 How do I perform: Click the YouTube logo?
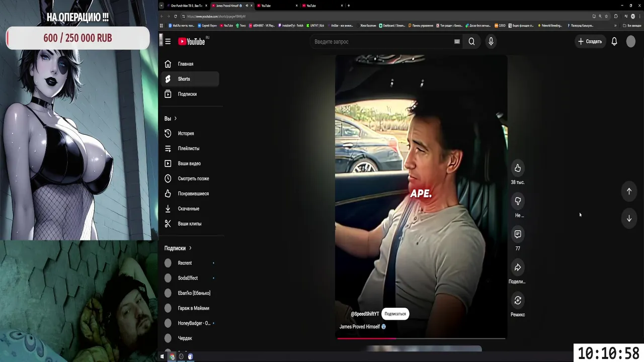(x=192, y=42)
